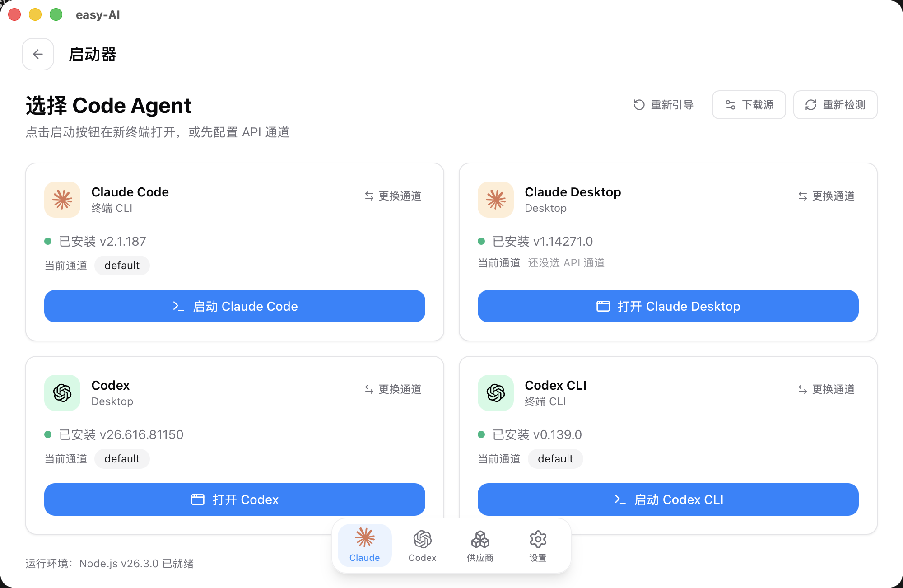Screen dimensions: 903x588
Task: Click the Claude Desktop card title
Action: coord(573,192)
